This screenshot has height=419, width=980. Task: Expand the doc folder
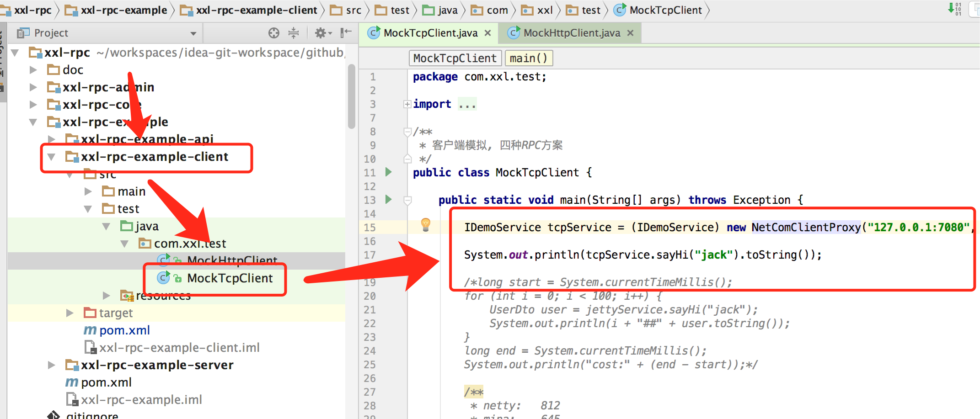point(33,70)
